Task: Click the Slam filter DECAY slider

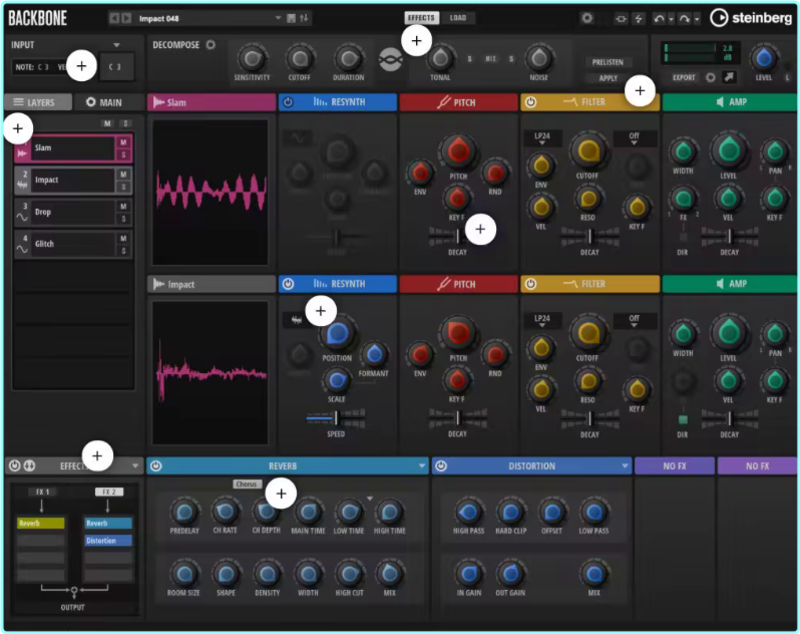Action: tap(590, 236)
